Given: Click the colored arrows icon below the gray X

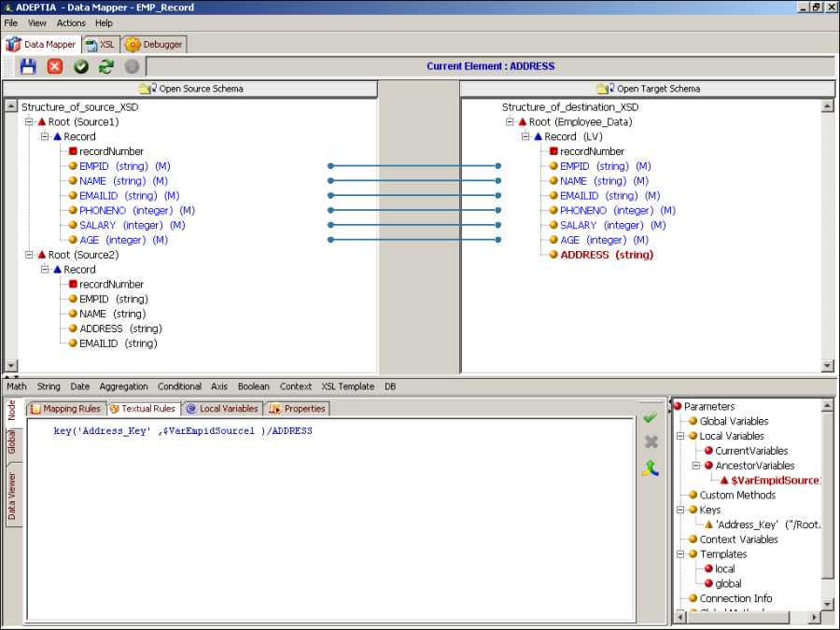Looking at the screenshot, I should tap(651, 468).
